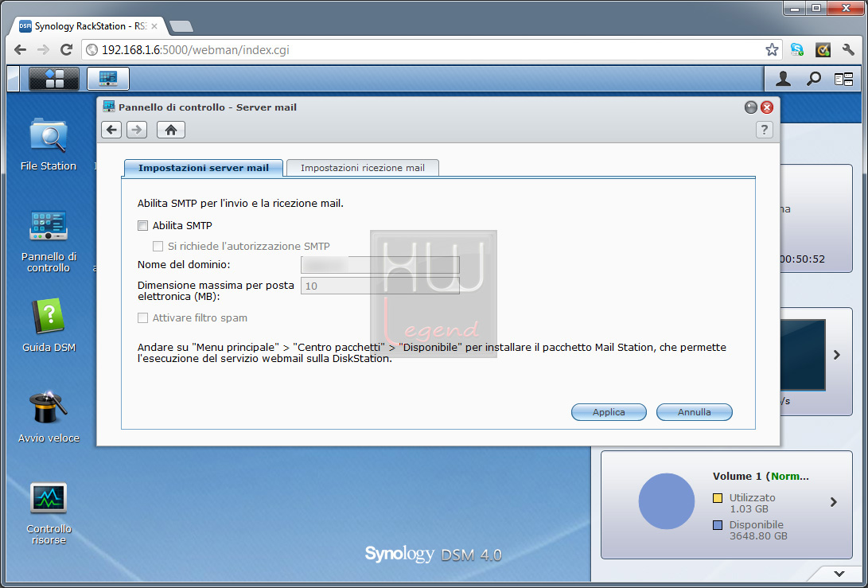Bookmark this page with the star
This screenshot has width=868, height=588.
point(772,50)
